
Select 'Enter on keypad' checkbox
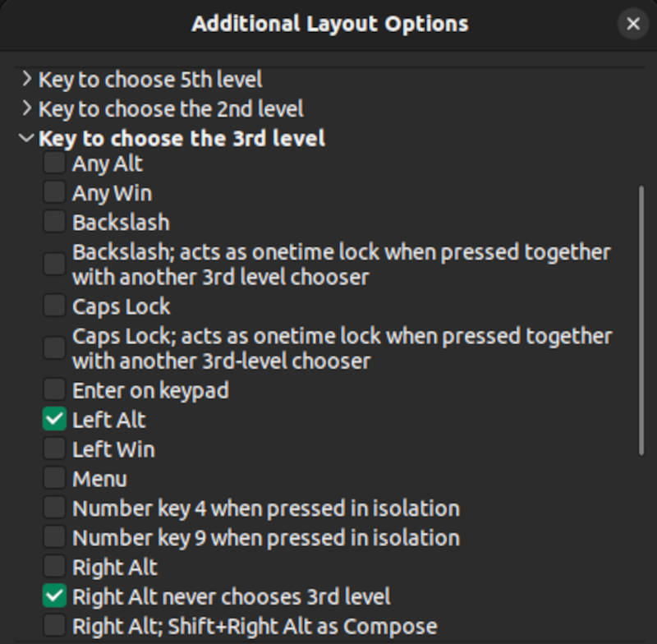54,390
